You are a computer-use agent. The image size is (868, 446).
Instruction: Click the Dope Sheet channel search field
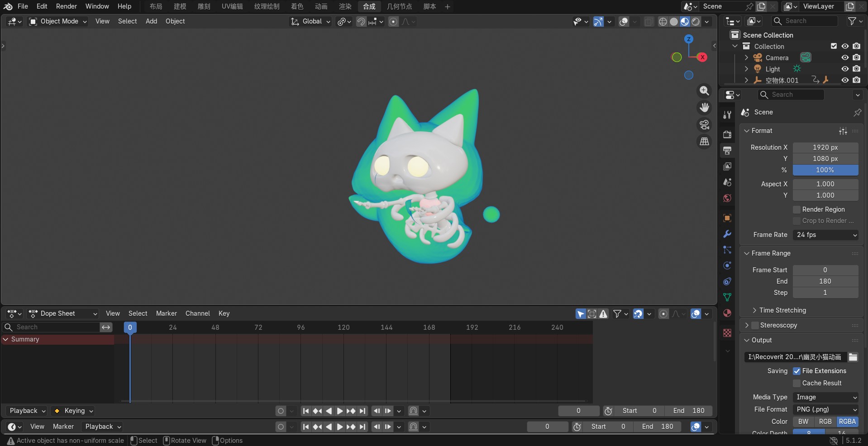click(51, 327)
